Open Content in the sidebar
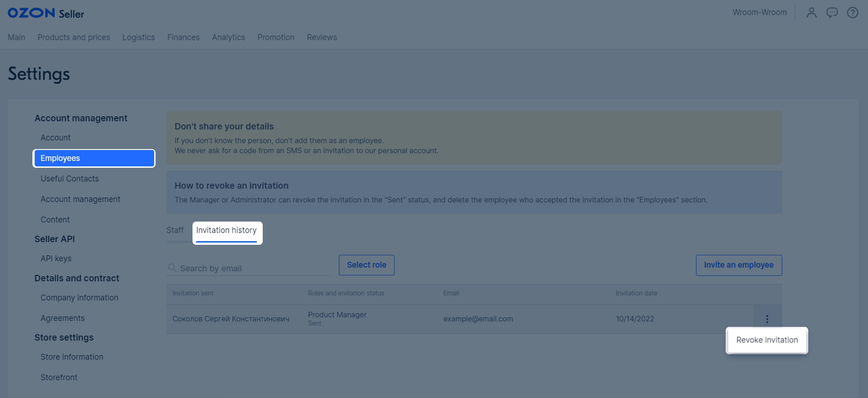 [x=55, y=220]
